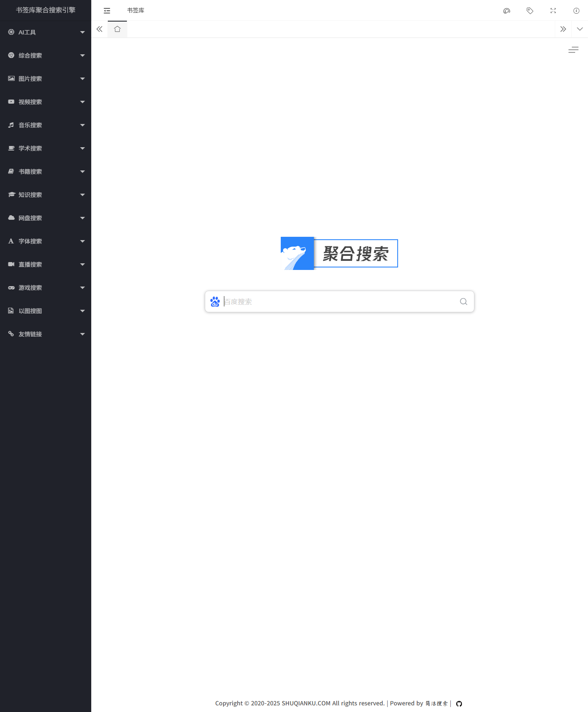
Task: Open the right-side hamburger lines menu
Action: point(573,50)
